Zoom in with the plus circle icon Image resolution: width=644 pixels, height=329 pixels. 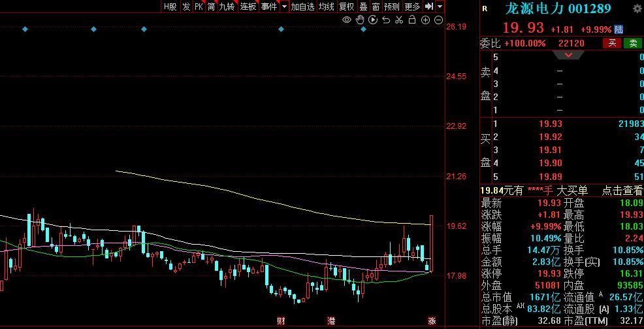[425, 20]
